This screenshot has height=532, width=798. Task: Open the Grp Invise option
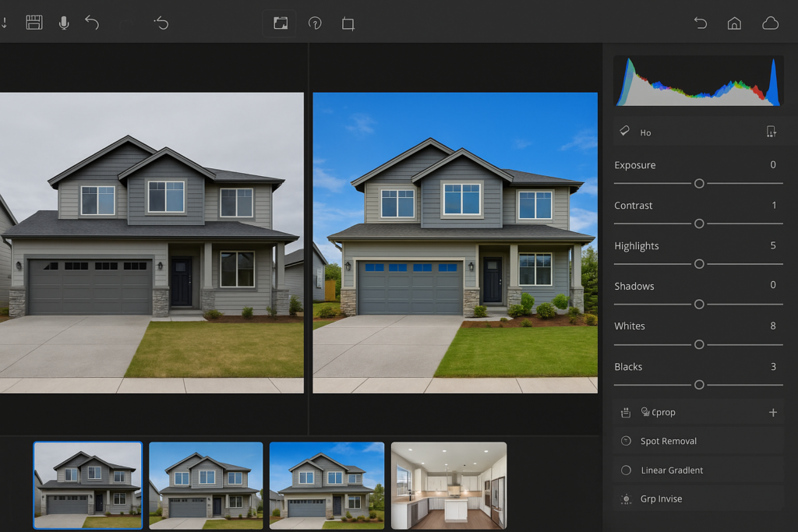click(661, 499)
